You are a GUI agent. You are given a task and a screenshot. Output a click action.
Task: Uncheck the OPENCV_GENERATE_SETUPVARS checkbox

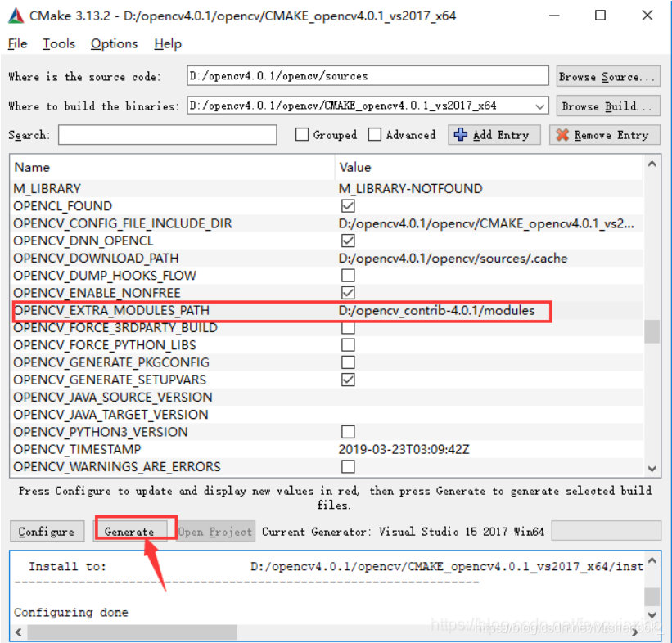pyautogui.click(x=348, y=380)
